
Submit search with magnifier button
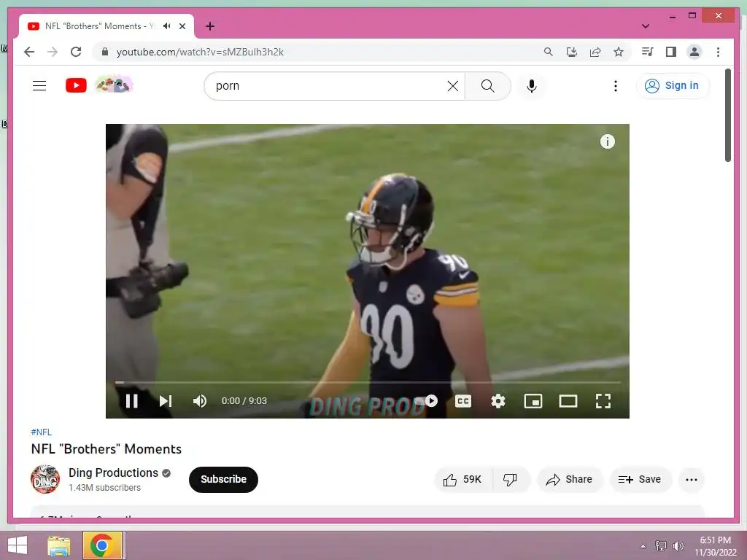(x=488, y=86)
